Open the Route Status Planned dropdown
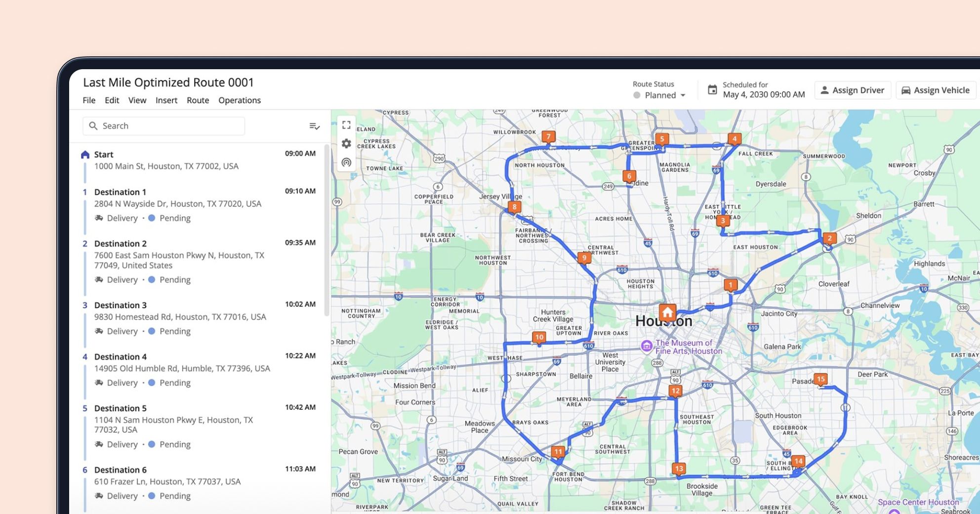980x514 pixels. (x=659, y=95)
